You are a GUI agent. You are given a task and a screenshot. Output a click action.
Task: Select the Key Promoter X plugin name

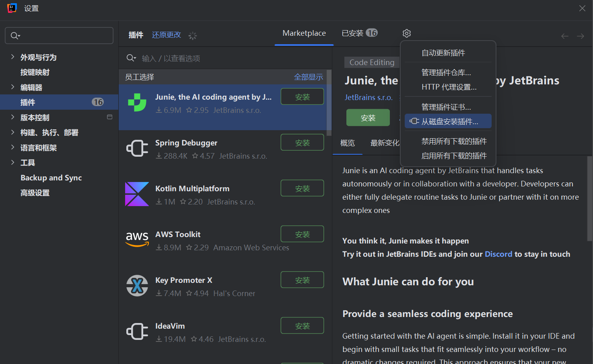184,280
